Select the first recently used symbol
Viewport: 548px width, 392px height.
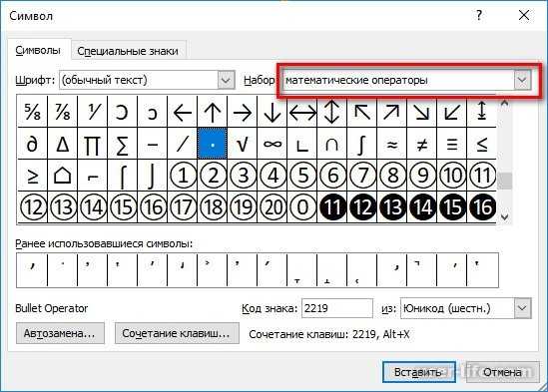pyautogui.click(x=32, y=270)
